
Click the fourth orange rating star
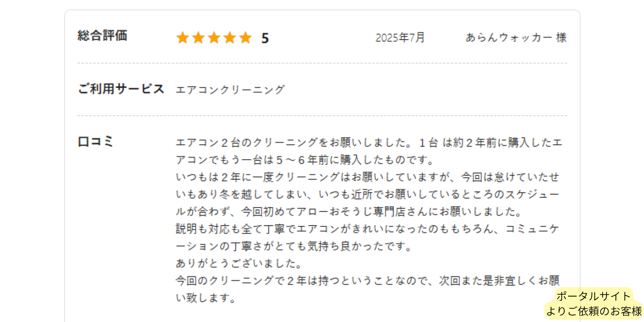tap(229, 38)
